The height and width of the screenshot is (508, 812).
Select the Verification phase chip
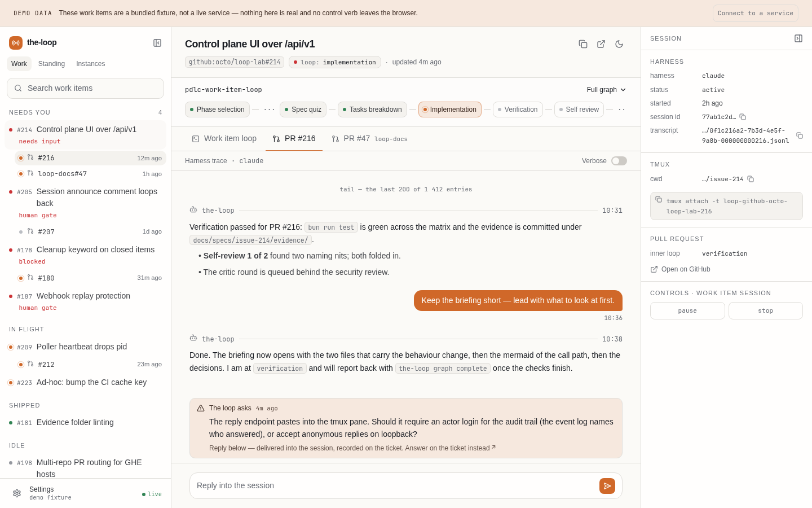518,110
